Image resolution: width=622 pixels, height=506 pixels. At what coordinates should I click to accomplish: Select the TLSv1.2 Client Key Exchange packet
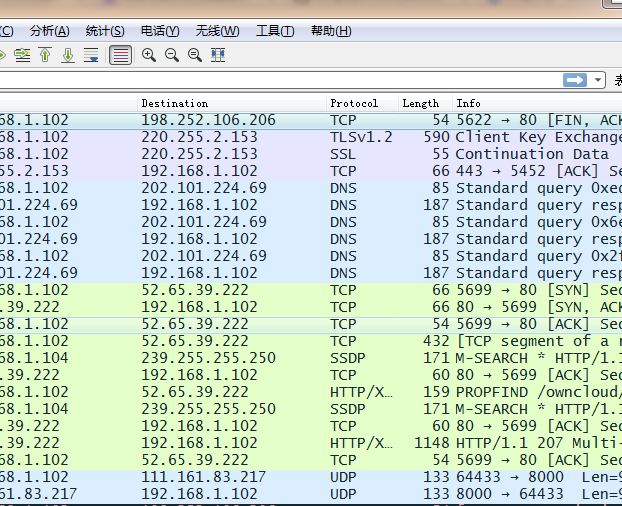pos(300,137)
